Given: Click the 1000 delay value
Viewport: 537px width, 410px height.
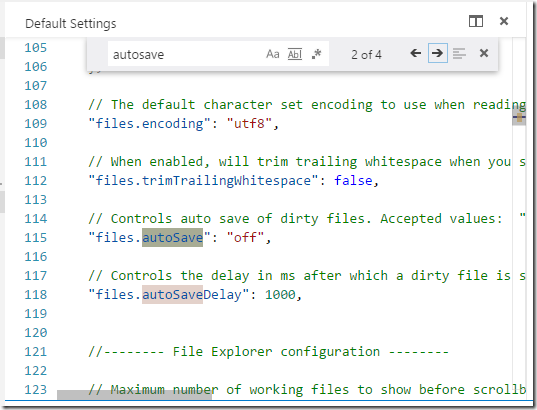Looking at the screenshot, I should tap(280, 295).
